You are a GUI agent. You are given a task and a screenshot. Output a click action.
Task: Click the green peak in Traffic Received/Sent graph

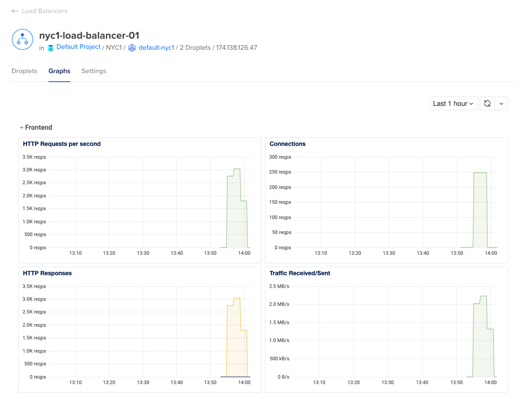(483, 296)
